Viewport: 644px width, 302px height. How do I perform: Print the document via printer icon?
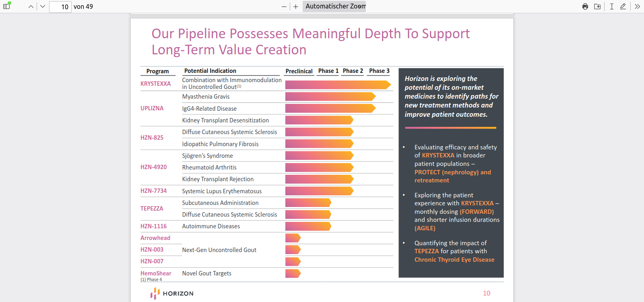click(585, 6)
